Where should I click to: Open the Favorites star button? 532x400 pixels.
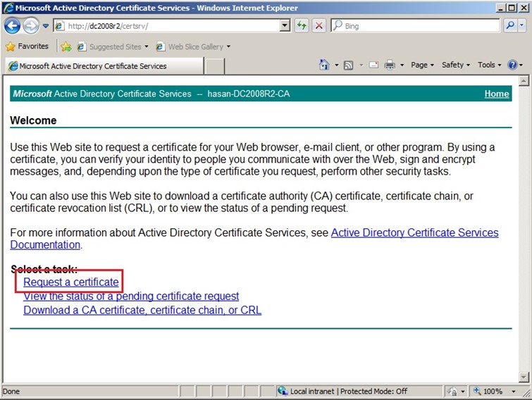(x=27, y=46)
